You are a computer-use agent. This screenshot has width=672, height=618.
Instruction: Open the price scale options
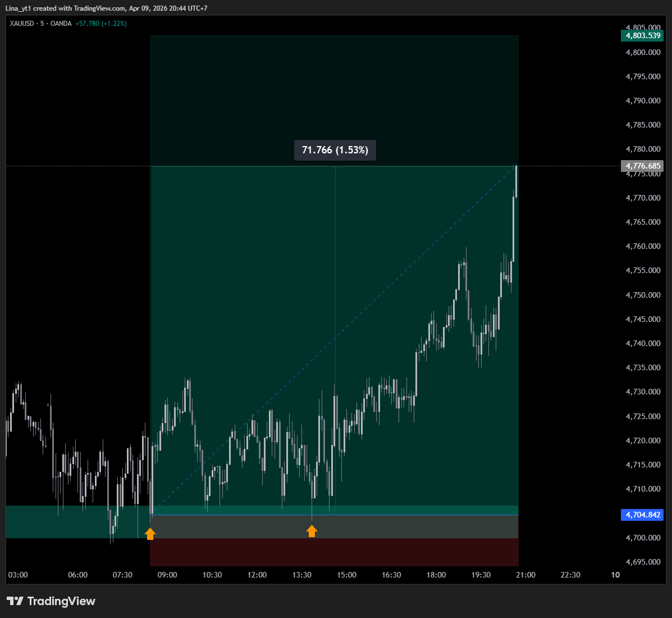[x=642, y=337]
